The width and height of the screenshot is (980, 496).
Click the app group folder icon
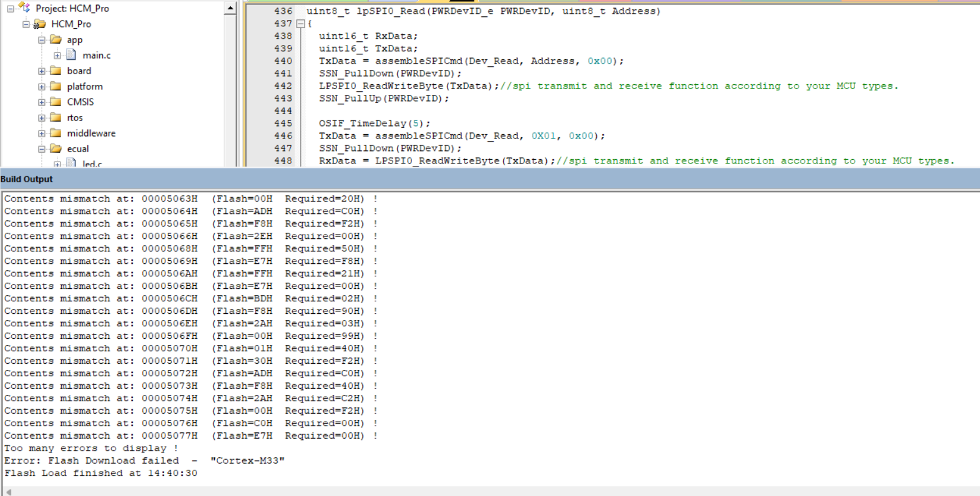56,39
